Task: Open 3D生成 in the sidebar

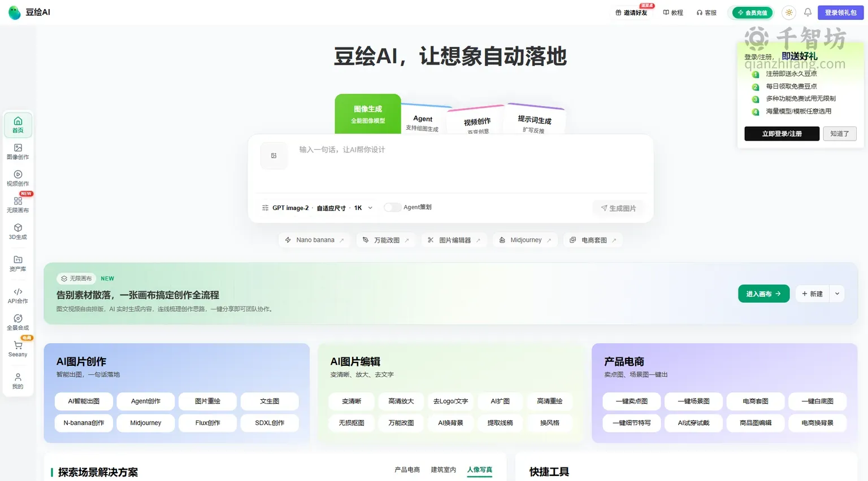Action: point(18,231)
